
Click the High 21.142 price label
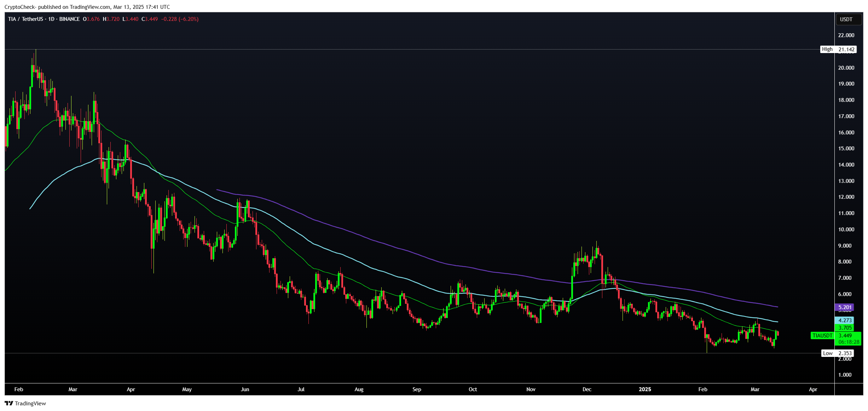click(x=838, y=49)
